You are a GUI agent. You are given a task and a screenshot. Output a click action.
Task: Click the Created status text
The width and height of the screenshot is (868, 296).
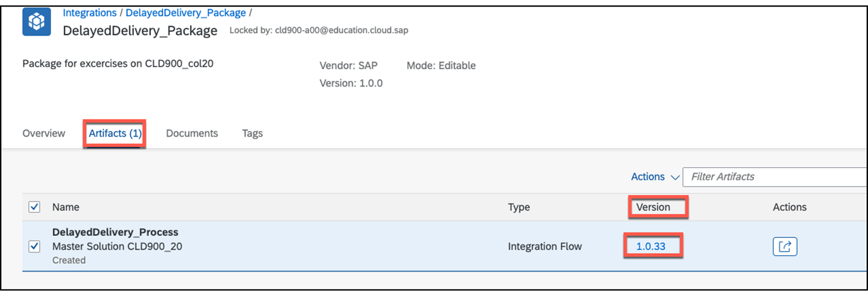tap(69, 260)
